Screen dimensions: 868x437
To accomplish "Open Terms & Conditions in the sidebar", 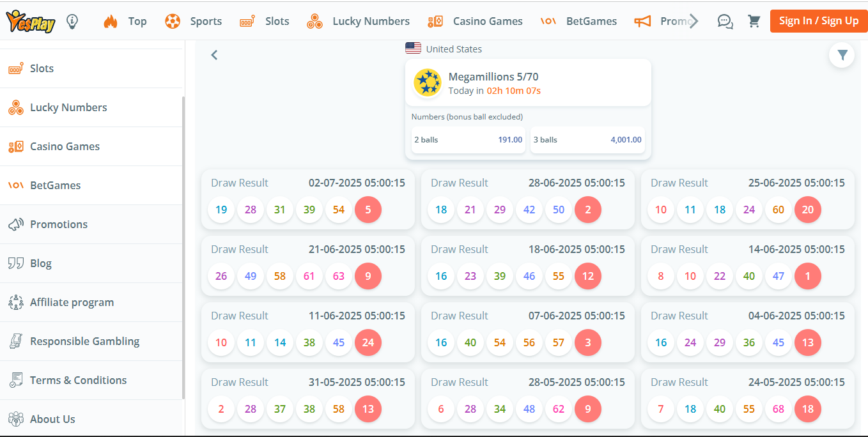I will 78,380.
